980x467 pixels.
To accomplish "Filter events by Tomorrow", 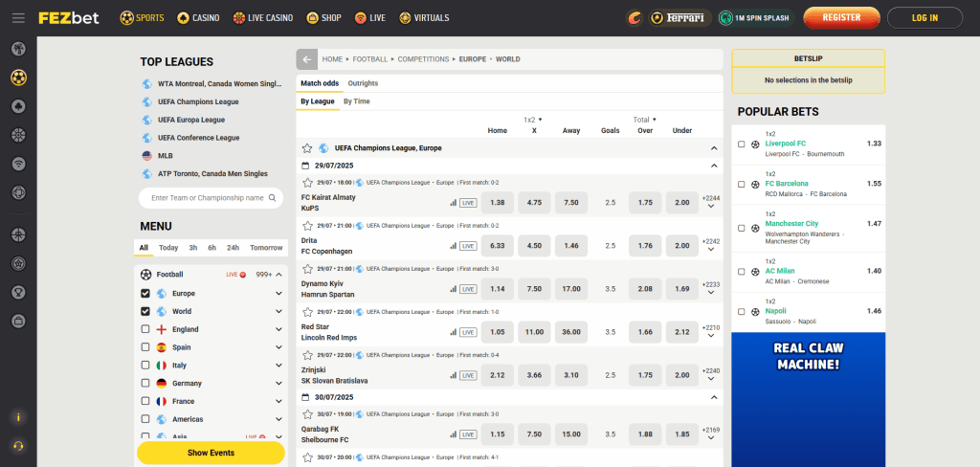I will pyautogui.click(x=266, y=248).
